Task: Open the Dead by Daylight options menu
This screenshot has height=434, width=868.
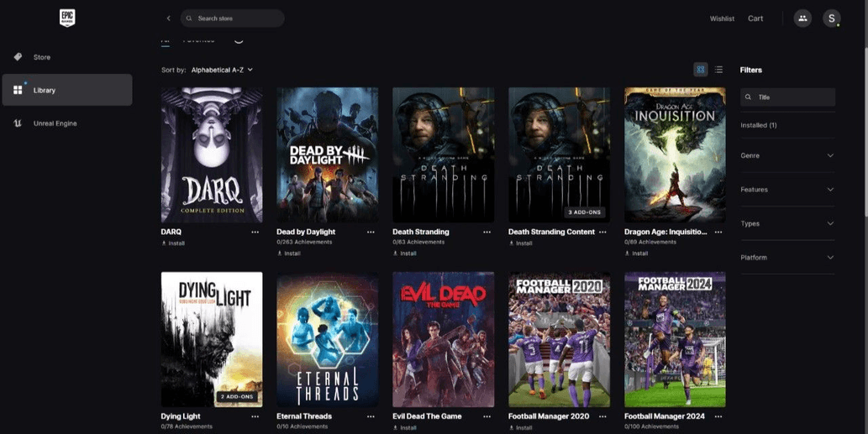Action: [371, 232]
